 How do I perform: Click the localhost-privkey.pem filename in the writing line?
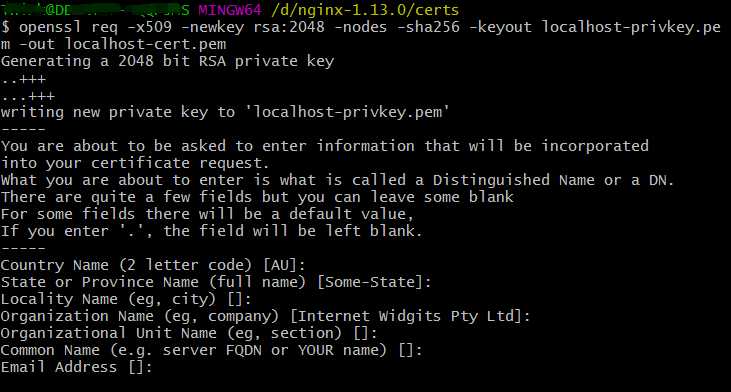coord(347,112)
